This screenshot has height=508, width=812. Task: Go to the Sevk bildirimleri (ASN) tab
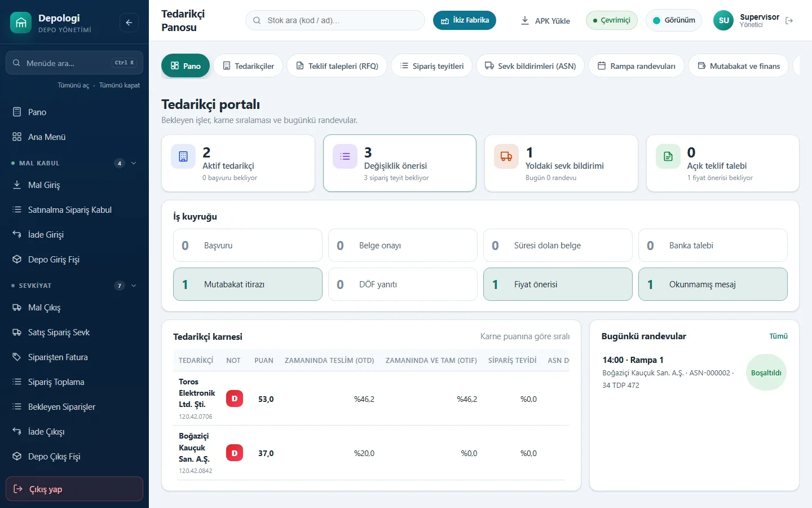click(x=530, y=65)
